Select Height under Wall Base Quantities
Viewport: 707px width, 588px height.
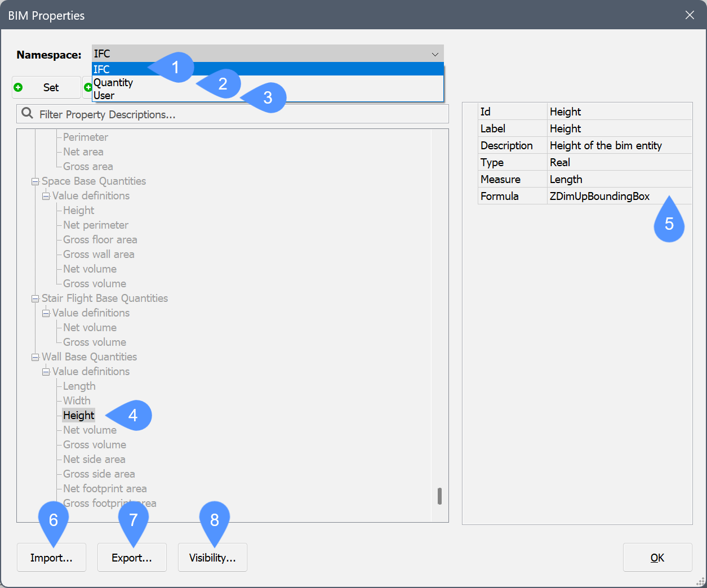coord(79,416)
